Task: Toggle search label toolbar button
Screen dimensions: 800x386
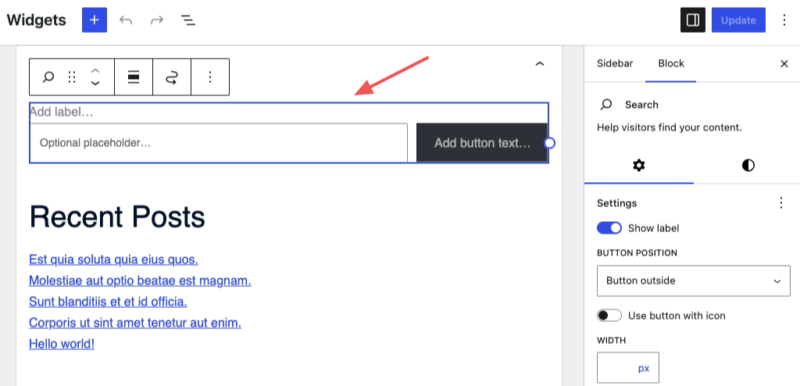Action: [x=134, y=77]
